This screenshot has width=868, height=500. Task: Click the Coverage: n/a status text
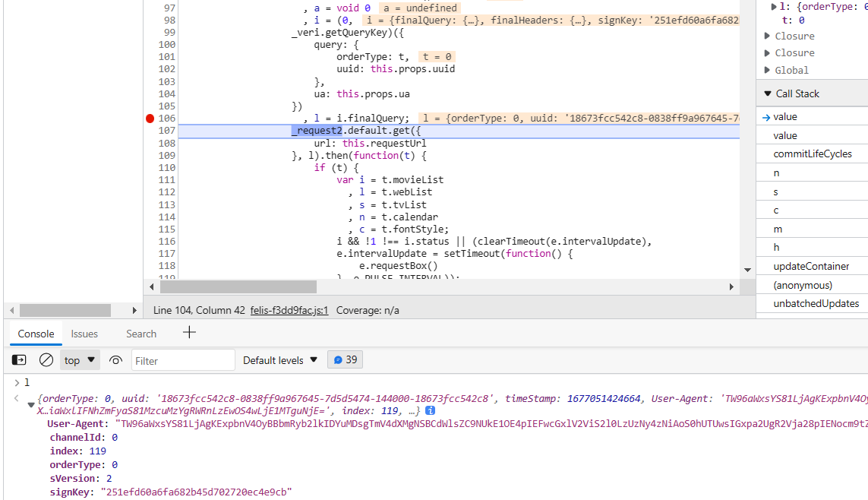368,311
